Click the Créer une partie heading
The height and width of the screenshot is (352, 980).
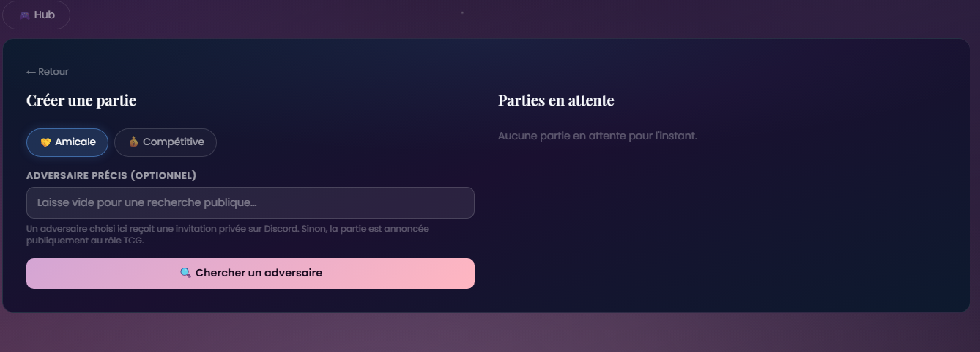pos(81,100)
